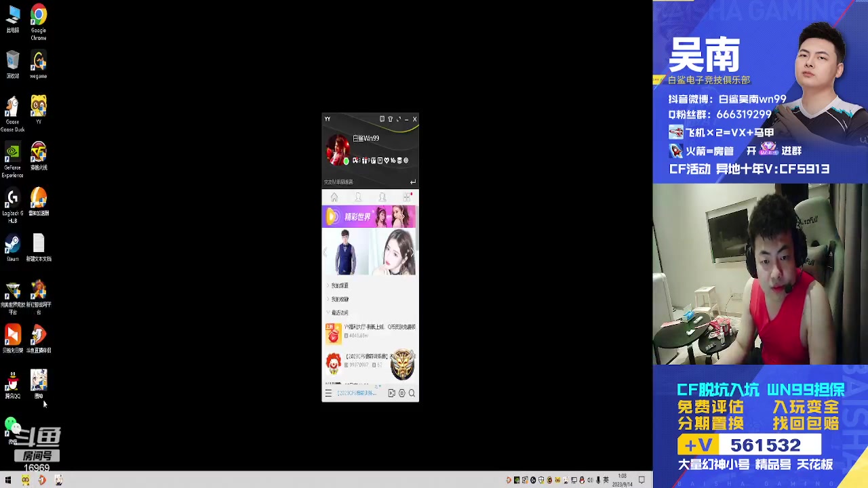Open notification center in the taskbar
Image resolution: width=868 pixels, height=488 pixels.
pos(642,480)
